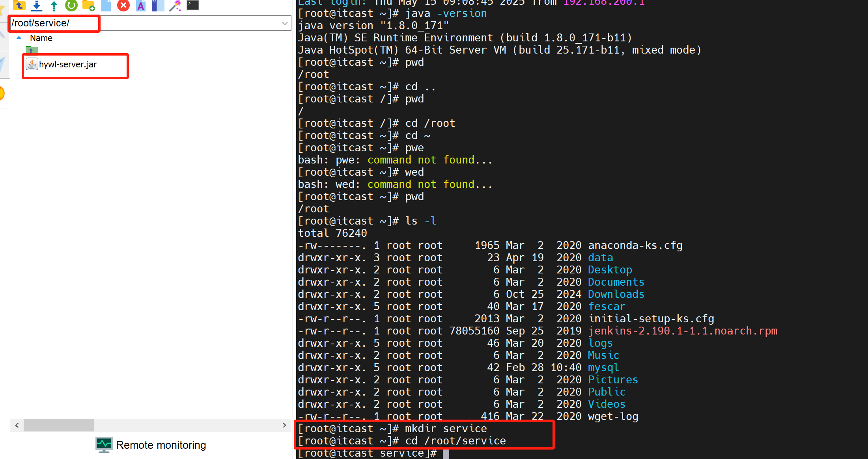Image resolution: width=868 pixels, height=459 pixels.
Task: Click the green upload arrow icon
Action: click(x=54, y=5)
